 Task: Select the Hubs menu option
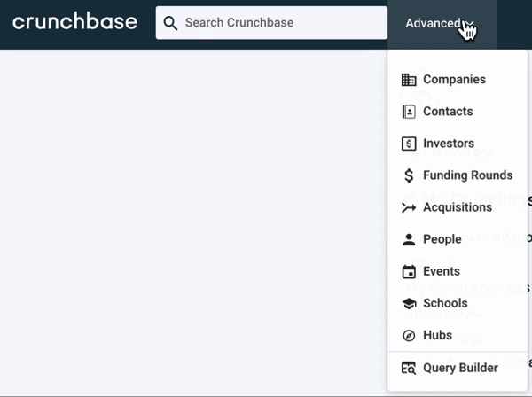pyautogui.click(x=437, y=336)
